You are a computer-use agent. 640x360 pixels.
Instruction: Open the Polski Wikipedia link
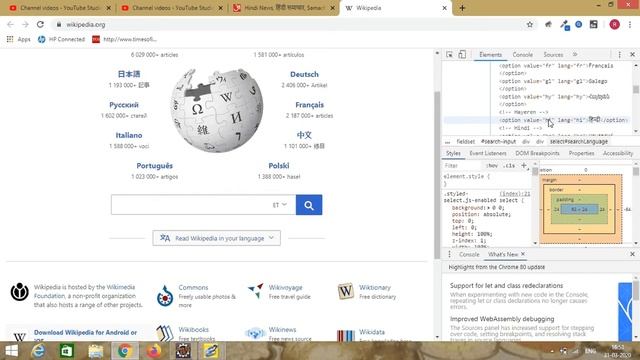tap(279, 166)
